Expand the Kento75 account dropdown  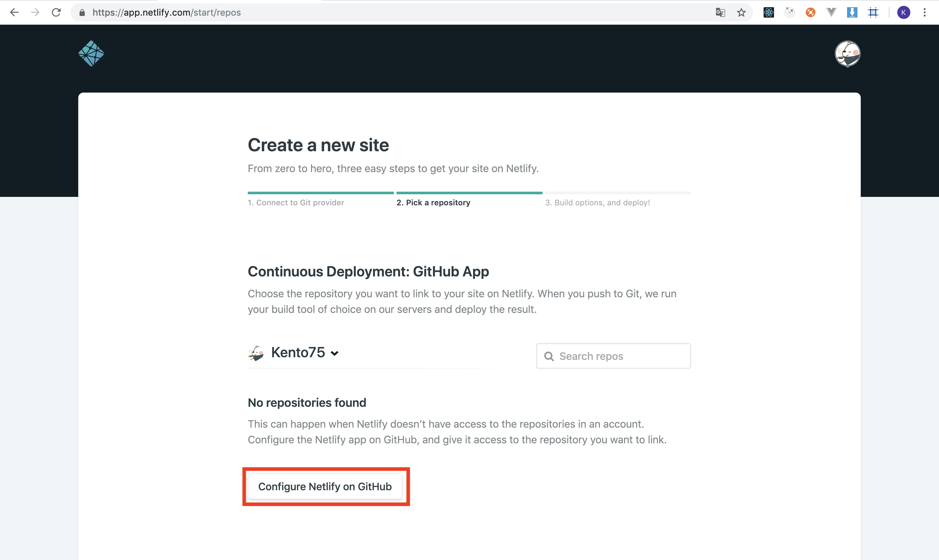pyautogui.click(x=304, y=353)
